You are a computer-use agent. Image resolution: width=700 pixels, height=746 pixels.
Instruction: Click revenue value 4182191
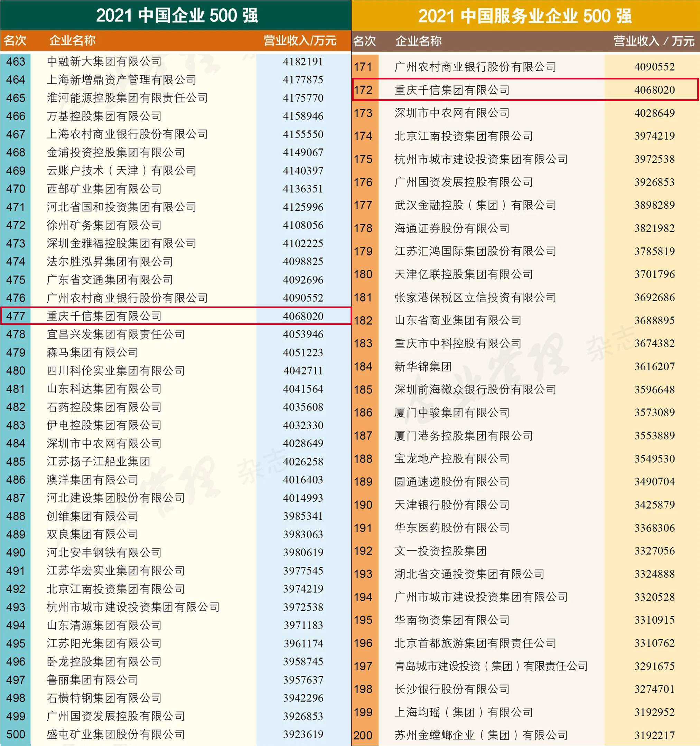pos(303,61)
